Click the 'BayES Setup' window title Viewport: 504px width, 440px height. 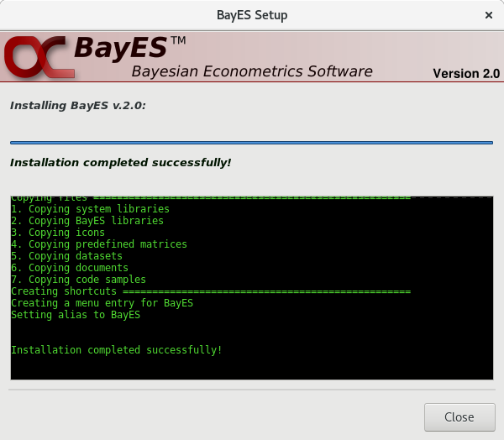252,15
